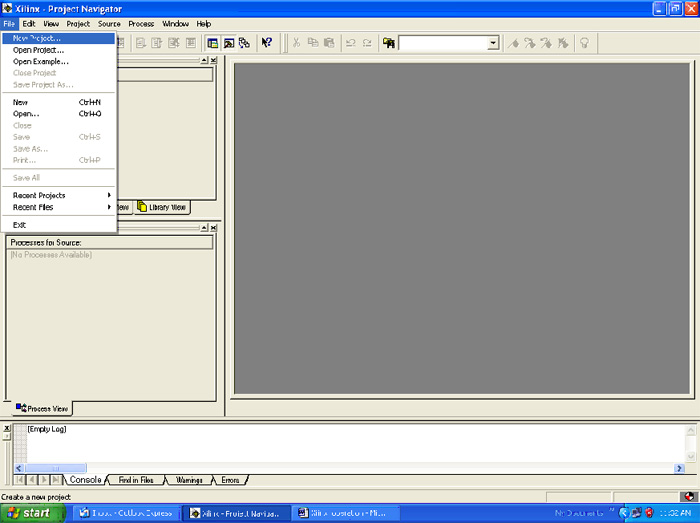Click the hierarchy icon left of help pointer
700x523 pixels.
(x=244, y=43)
